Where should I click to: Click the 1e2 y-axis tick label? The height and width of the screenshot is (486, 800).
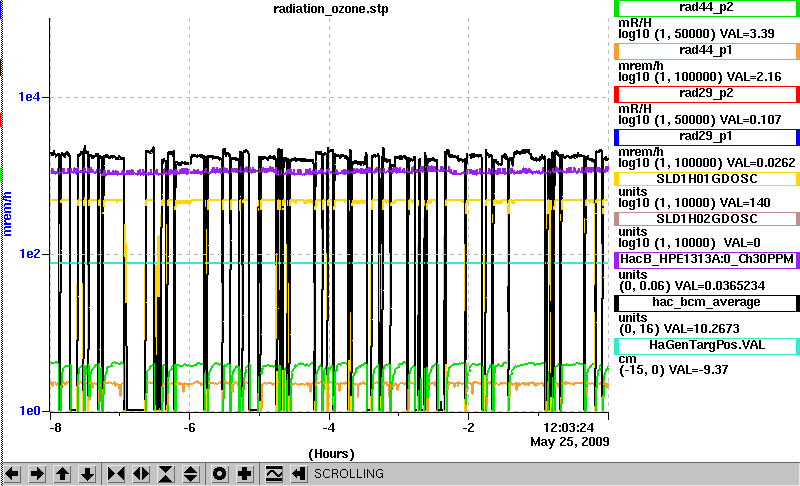(x=29, y=253)
